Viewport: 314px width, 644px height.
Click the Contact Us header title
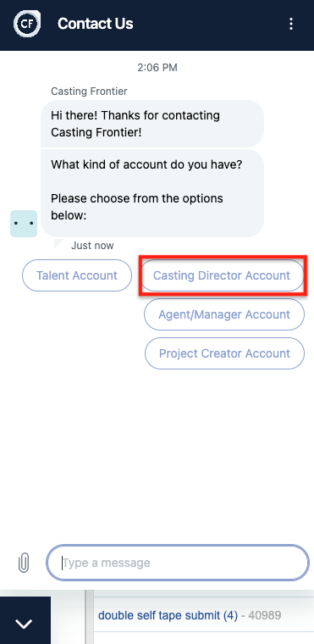point(96,24)
